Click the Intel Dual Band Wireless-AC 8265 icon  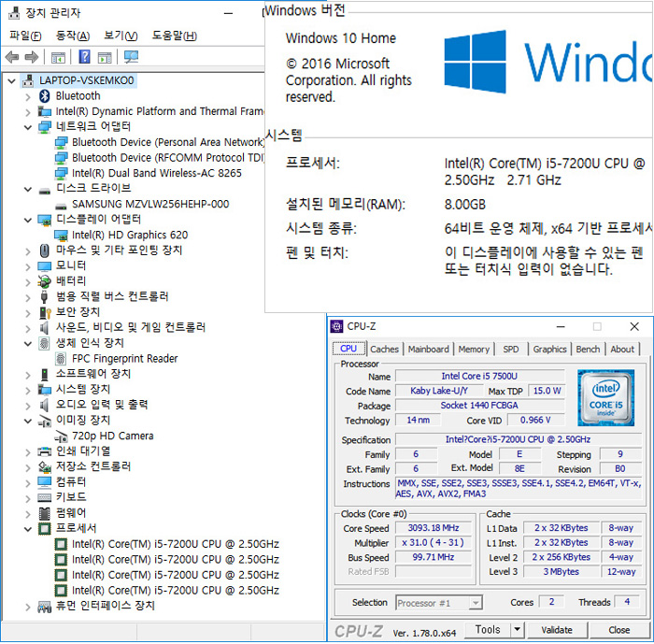coord(61,173)
